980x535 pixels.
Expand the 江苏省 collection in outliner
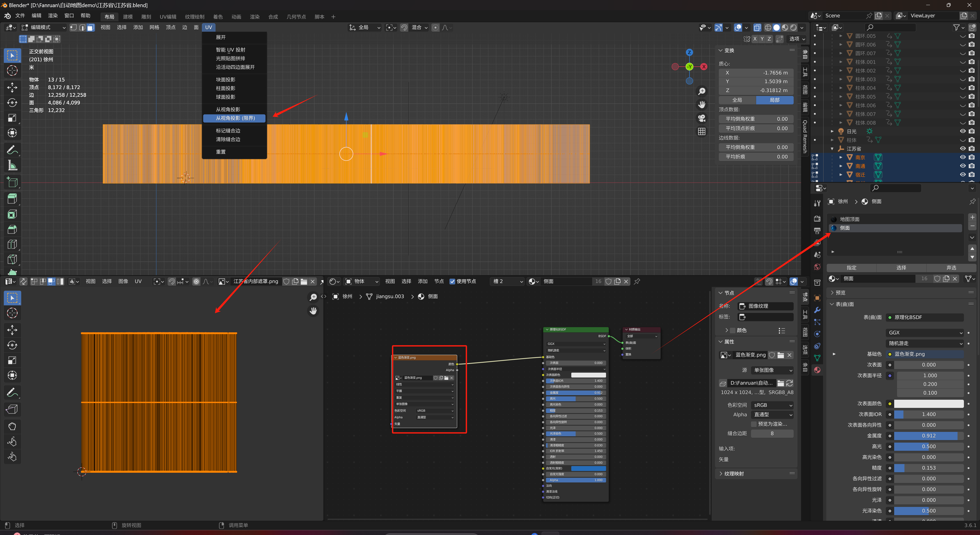tap(832, 149)
